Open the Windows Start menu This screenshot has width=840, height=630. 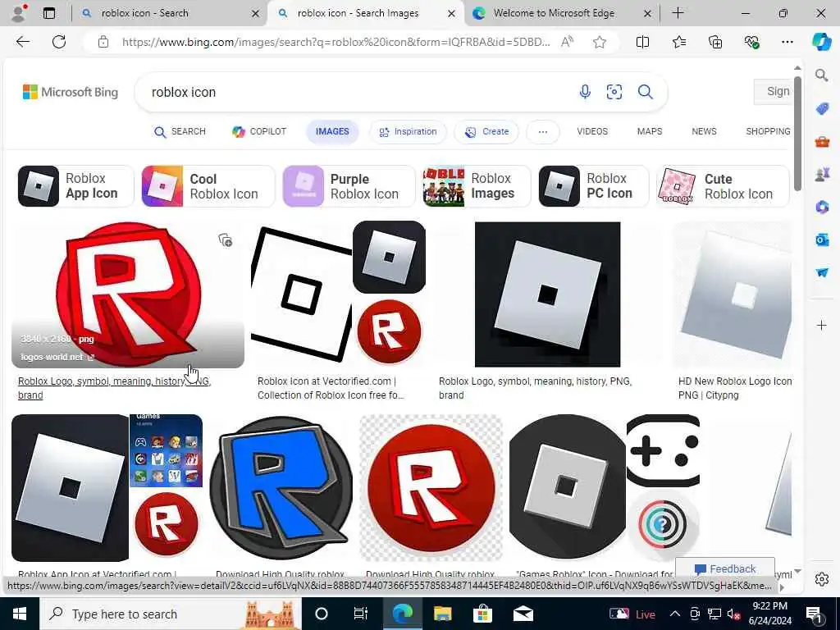coord(20,614)
